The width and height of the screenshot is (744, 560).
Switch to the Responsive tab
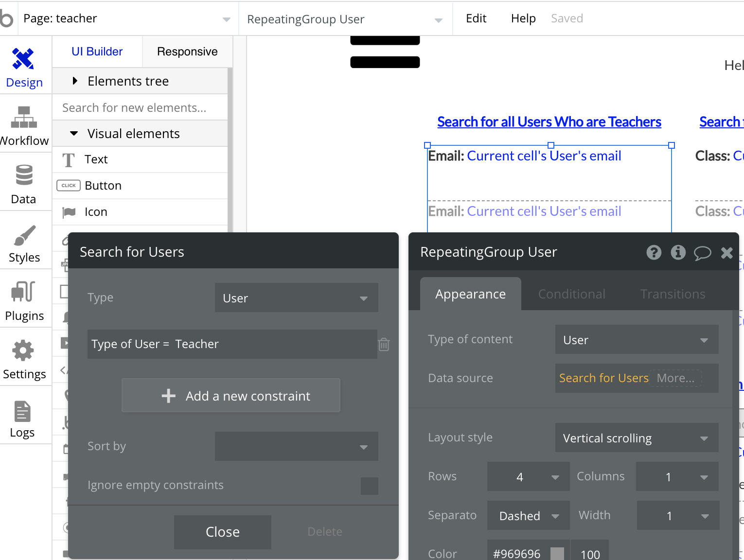[x=187, y=52]
